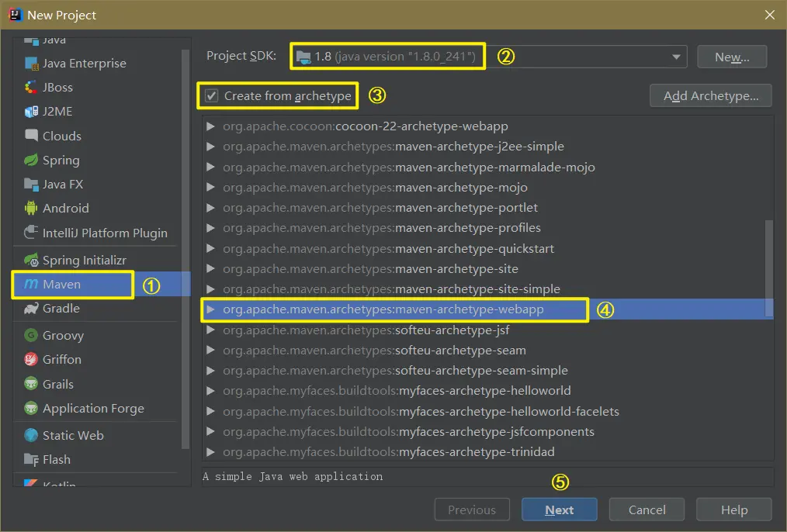Click the JBoss icon in sidebar

[x=31, y=88]
